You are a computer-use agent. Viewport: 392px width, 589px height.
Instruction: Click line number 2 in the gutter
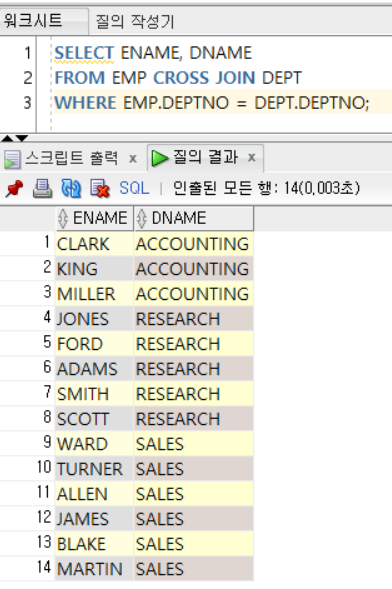[x=27, y=78]
